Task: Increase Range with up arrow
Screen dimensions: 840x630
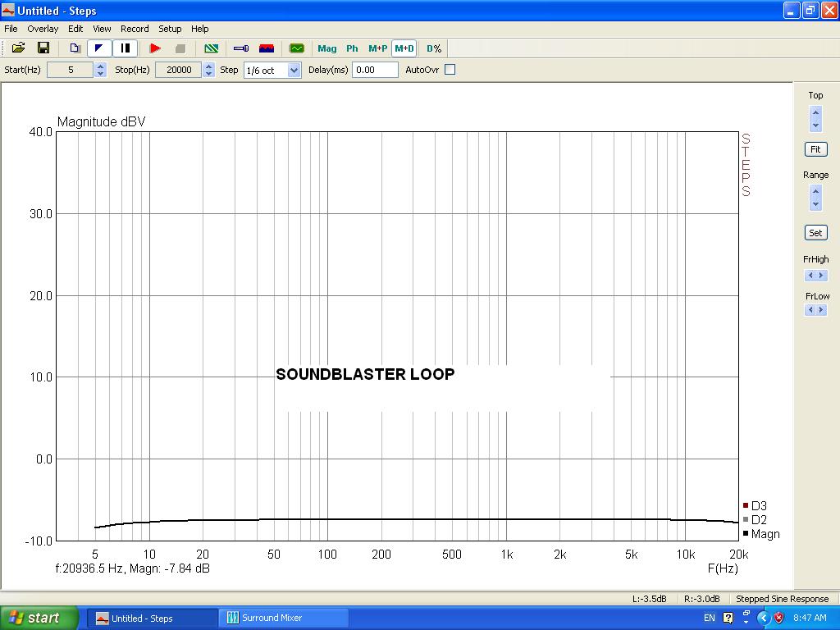Action: (815, 191)
